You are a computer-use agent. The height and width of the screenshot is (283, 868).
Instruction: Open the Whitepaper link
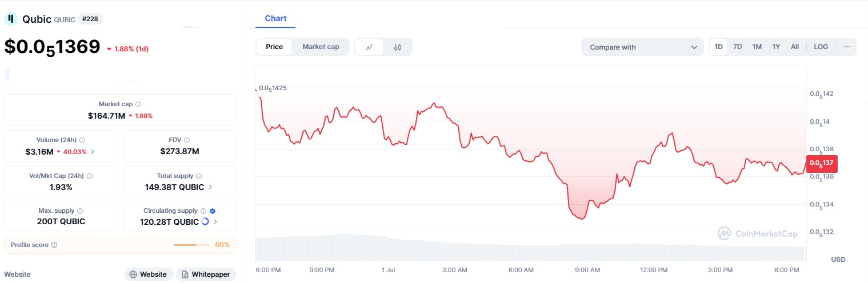click(x=206, y=274)
